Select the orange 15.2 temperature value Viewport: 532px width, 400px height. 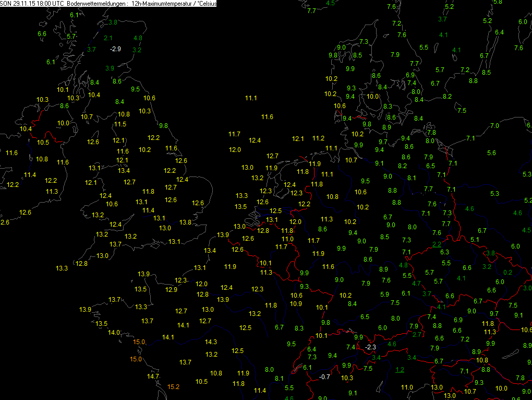(174, 387)
